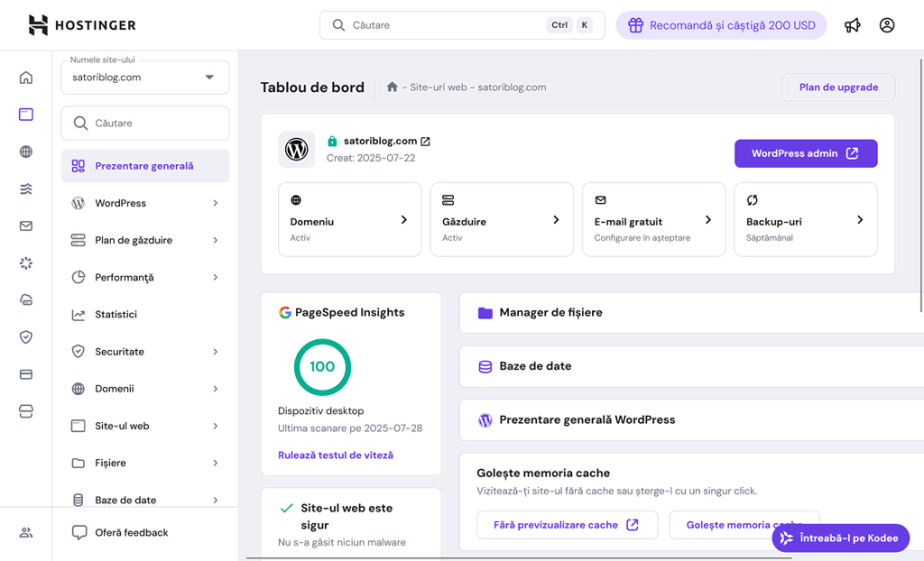
Task: Expand the Securitate menu
Action: [x=145, y=352]
